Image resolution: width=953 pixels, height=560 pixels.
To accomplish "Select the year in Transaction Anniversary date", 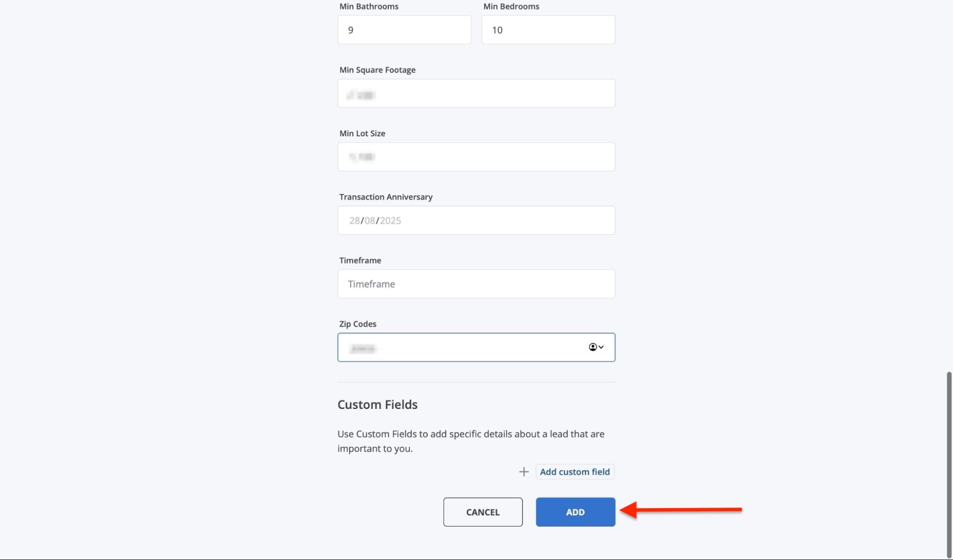I will pos(390,221).
